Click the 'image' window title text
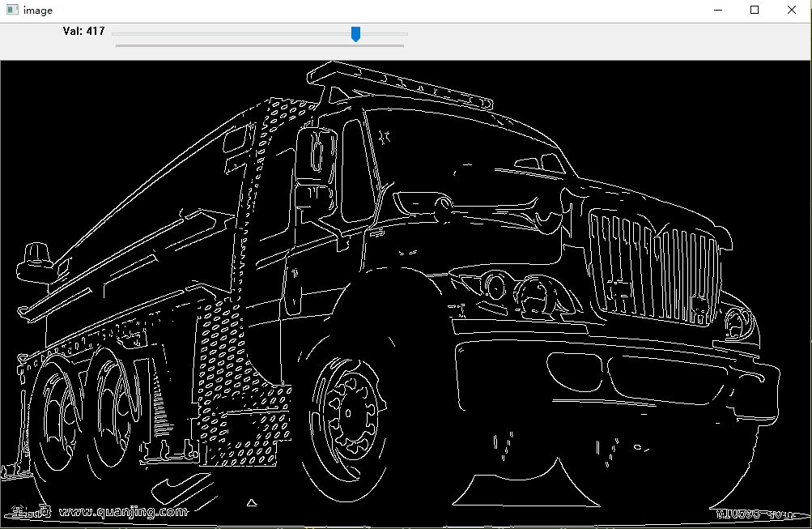The image size is (812, 529). point(38,11)
